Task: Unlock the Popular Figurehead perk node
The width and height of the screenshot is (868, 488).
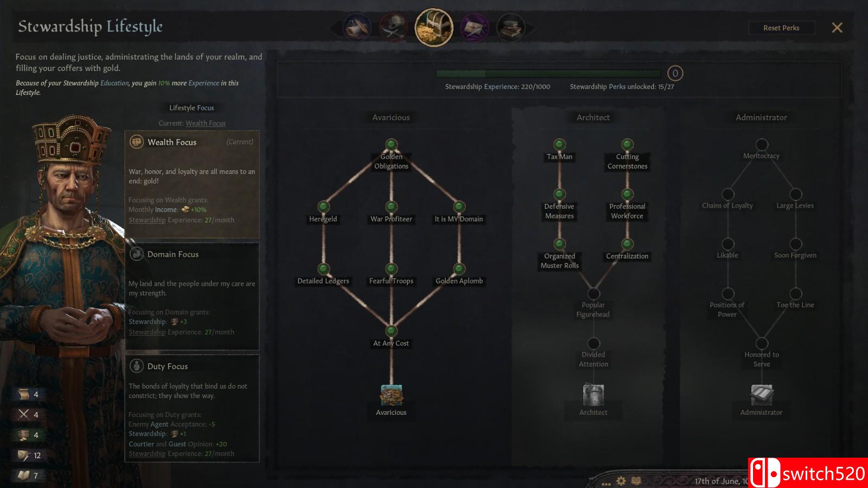Action: [593, 293]
